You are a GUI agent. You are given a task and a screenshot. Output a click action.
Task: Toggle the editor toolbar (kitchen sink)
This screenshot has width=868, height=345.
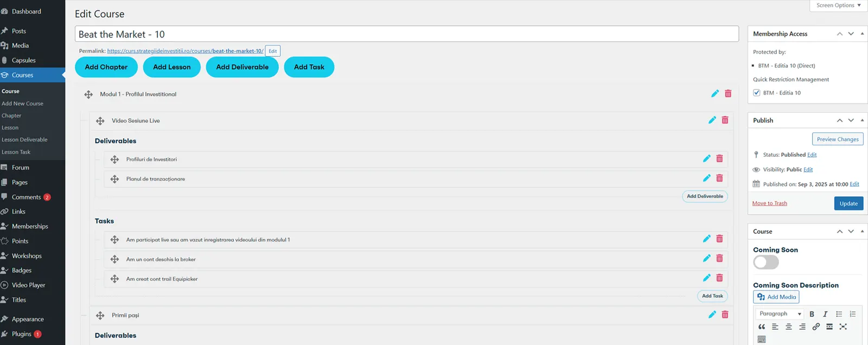(762, 339)
